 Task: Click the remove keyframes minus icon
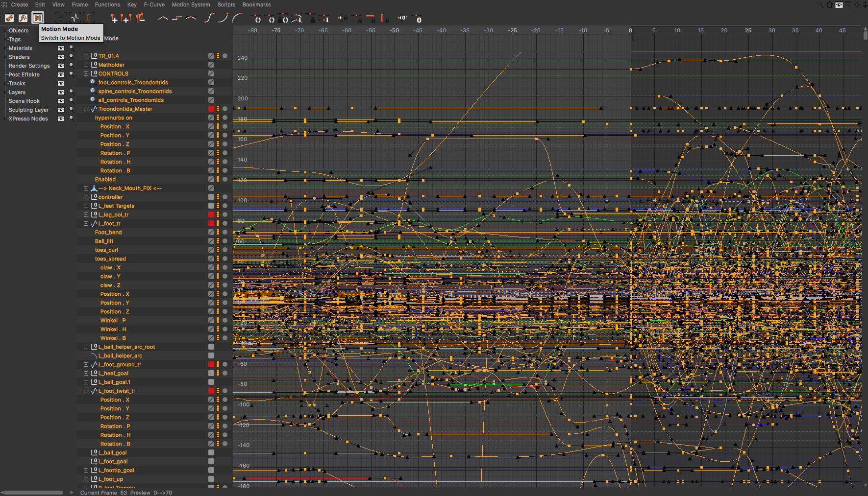(x=140, y=18)
